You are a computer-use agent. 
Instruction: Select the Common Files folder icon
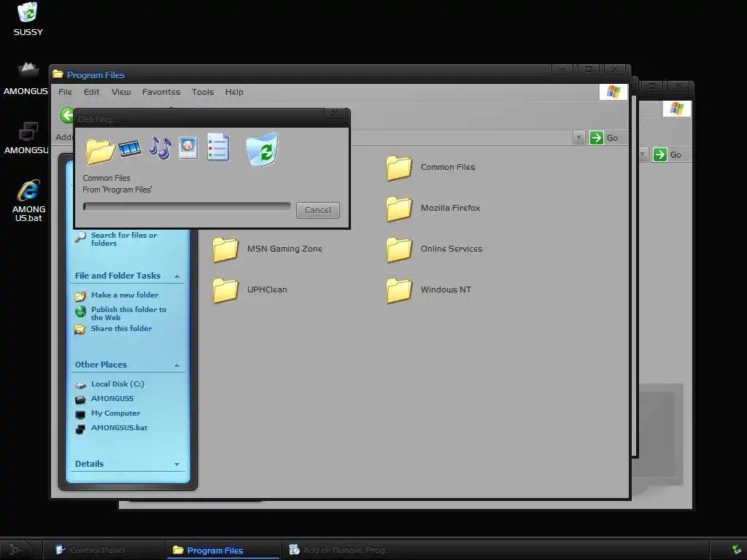(x=399, y=168)
